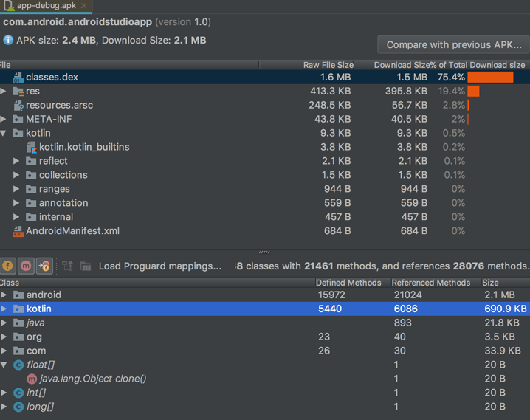Click the deobfuscate names icon

click(67, 266)
